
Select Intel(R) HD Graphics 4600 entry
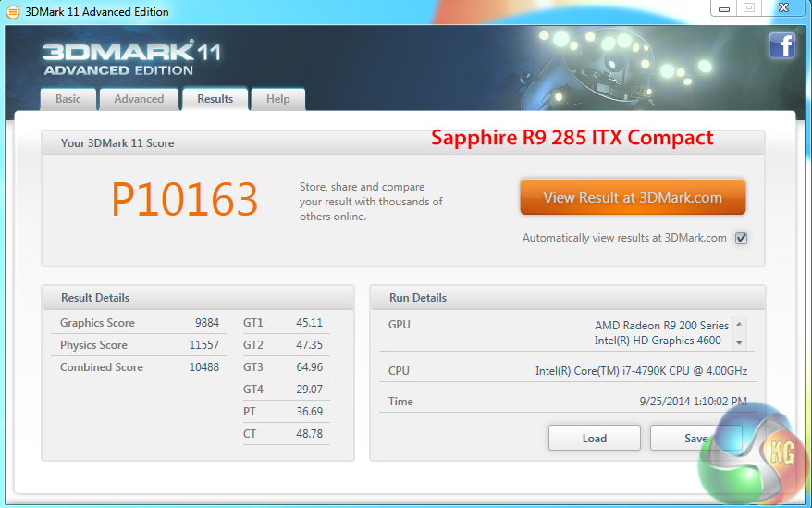pyautogui.click(x=658, y=341)
